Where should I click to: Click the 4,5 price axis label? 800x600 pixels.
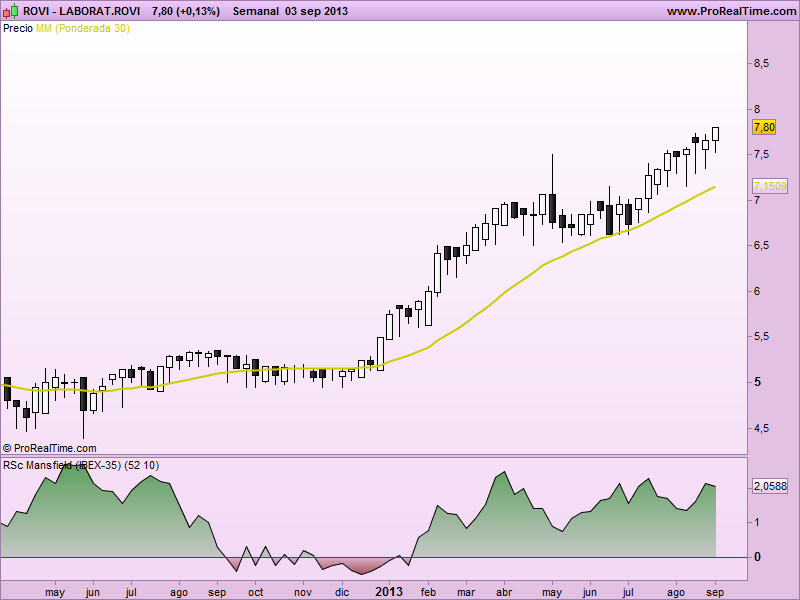coord(762,429)
